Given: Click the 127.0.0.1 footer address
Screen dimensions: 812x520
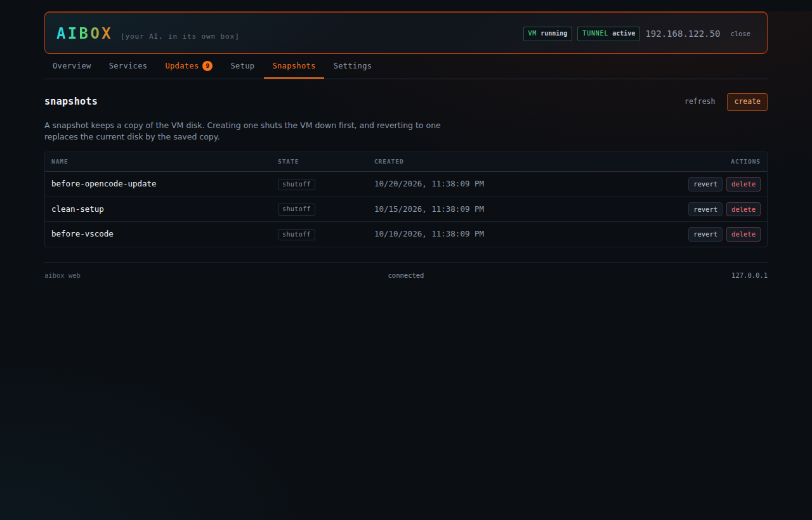Looking at the screenshot, I should [x=749, y=276].
